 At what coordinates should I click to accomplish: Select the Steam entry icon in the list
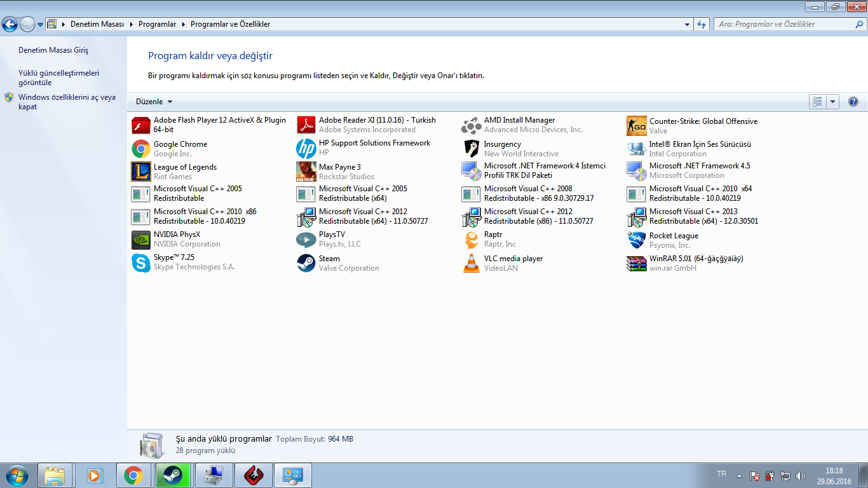306,263
